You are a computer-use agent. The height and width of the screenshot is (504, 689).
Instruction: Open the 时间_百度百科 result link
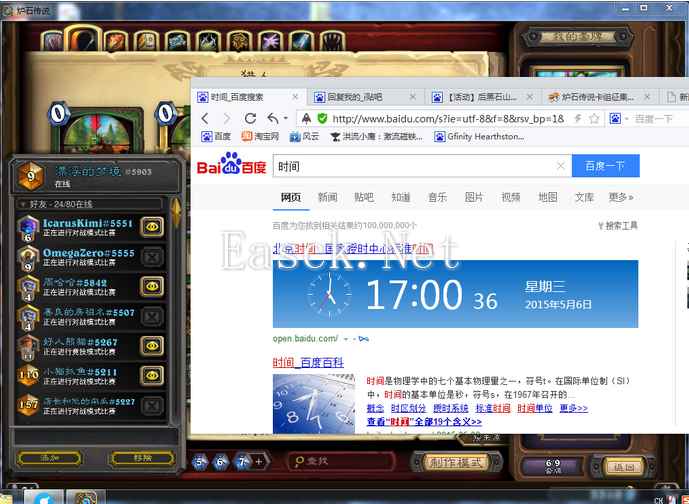(308, 363)
